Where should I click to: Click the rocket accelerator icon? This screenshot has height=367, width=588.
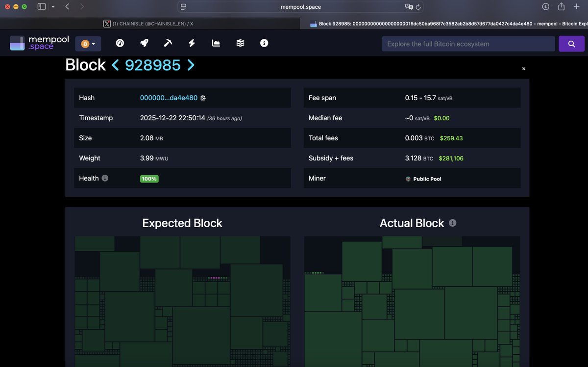(144, 43)
